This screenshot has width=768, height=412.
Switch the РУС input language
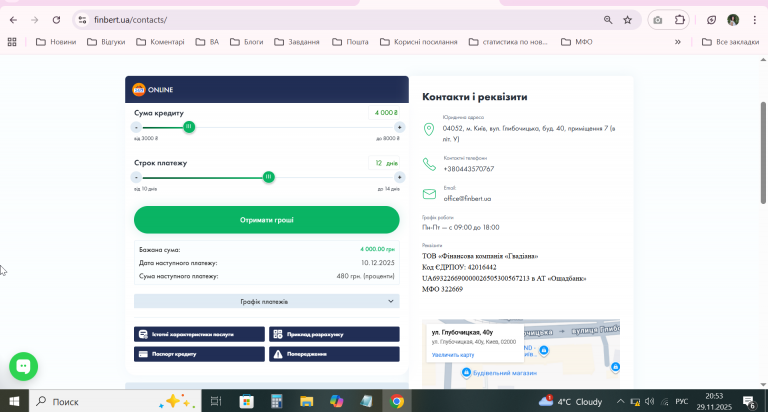[682, 402]
